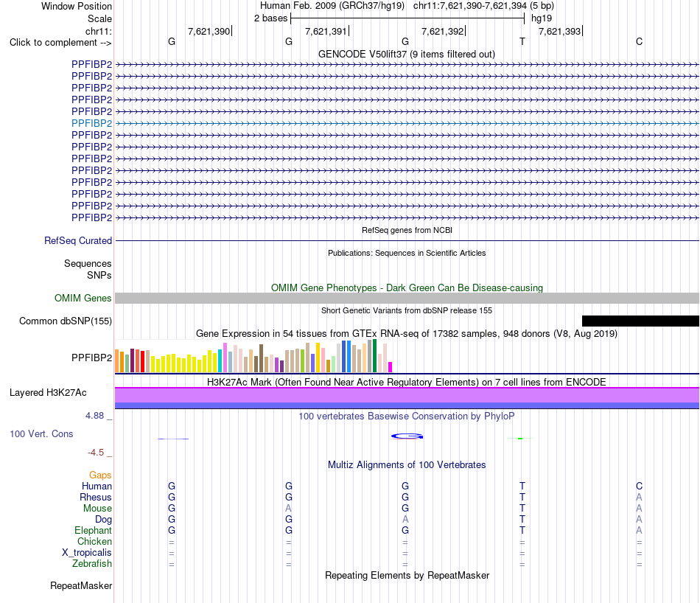Open the H3K27Ac Mark ENCODE track title
The width and height of the screenshot is (700, 603).
[x=406, y=383]
